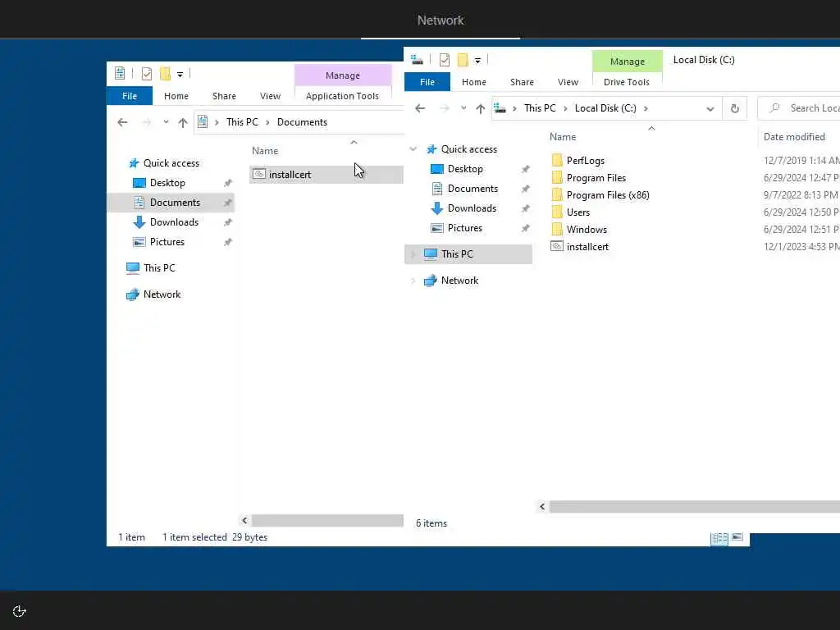840x630 pixels.
Task: Expand This PC in Local Disk sidebar
Action: 413,254
